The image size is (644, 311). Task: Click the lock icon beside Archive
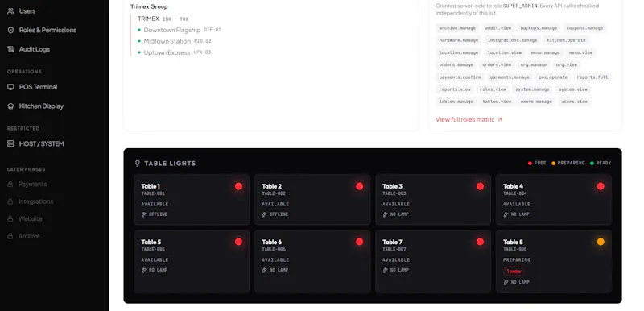pyautogui.click(x=10, y=236)
